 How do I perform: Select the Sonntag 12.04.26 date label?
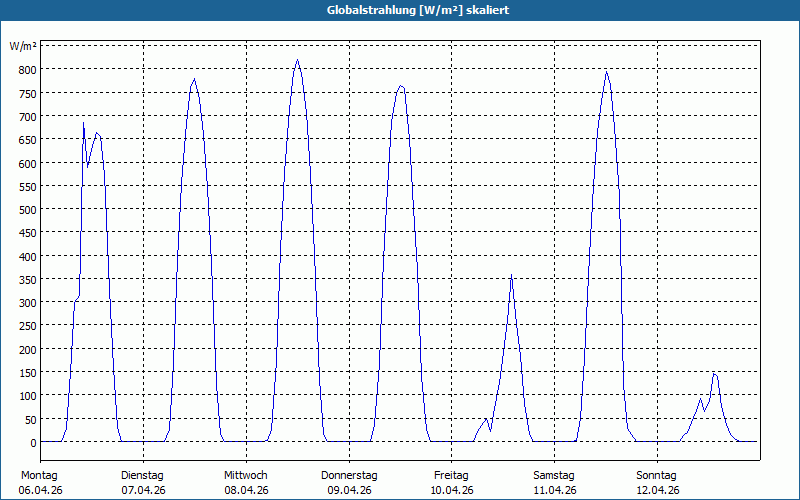click(x=657, y=483)
